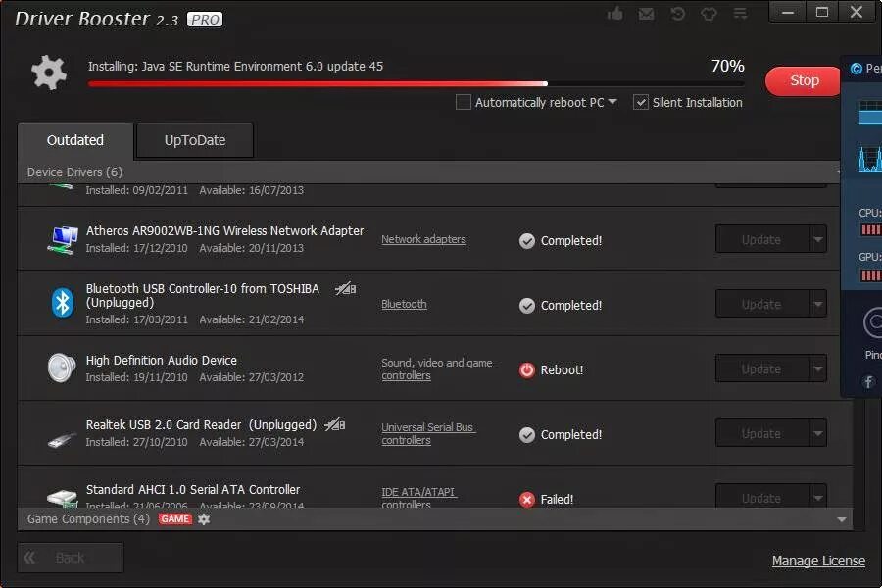Image resolution: width=882 pixels, height=588 pixels.
Task: Click the skin t-shirt icon
Action: 709,13
